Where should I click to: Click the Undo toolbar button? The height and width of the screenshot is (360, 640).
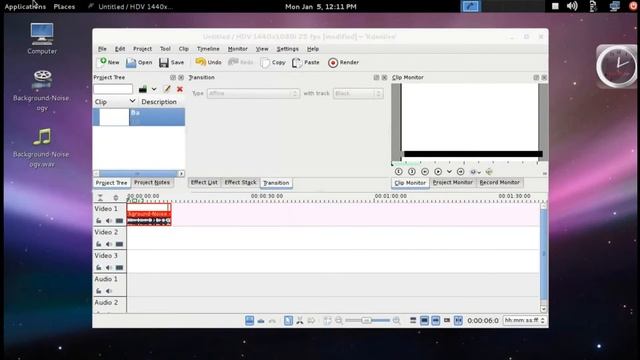208,62
